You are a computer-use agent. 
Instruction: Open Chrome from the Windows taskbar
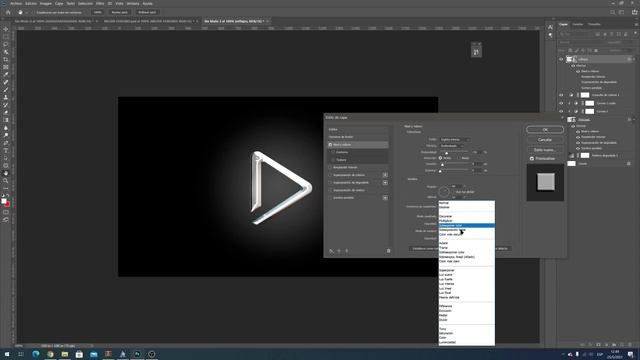pyautogui.click(x=50, y=354)
